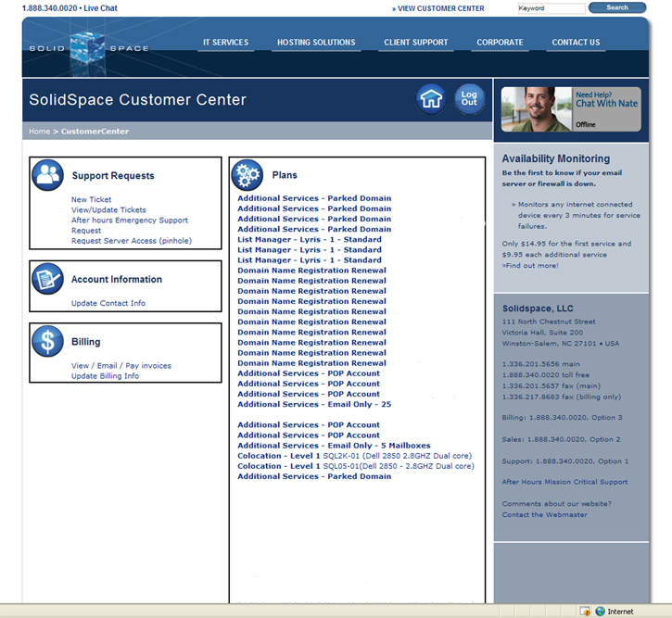Click the Contact the Webmaster link

545,515
